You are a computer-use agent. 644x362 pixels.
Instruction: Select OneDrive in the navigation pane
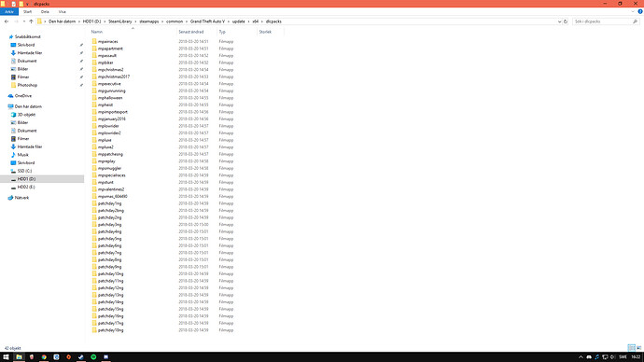(x=22, y=95)
